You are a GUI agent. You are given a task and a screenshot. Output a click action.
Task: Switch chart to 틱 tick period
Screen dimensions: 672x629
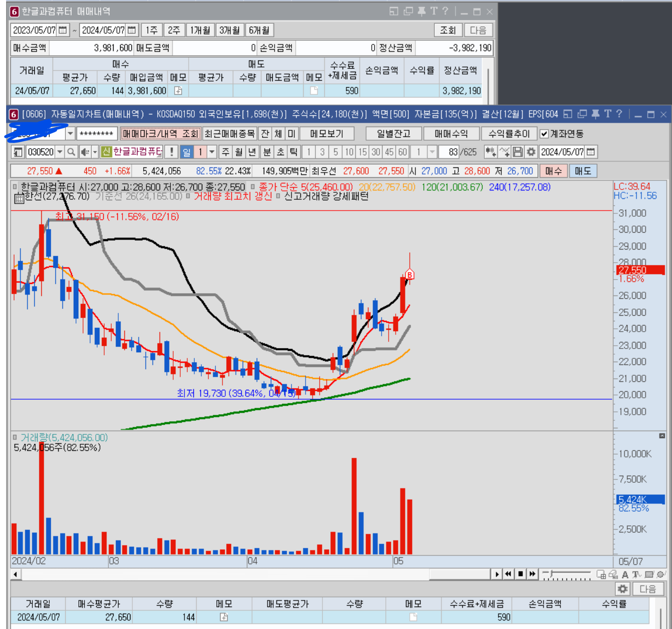point(293,152)
